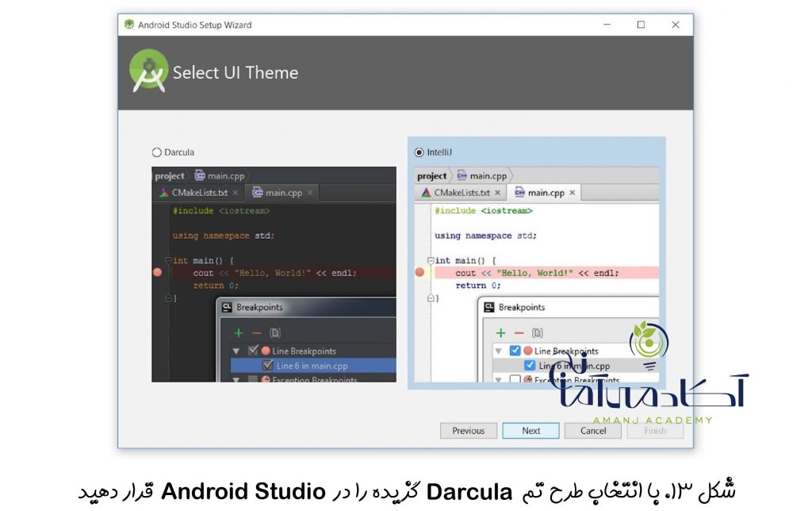Close the Setup Wizard window
This screenshot has width=812, height=511.
[x=676, y=25]
